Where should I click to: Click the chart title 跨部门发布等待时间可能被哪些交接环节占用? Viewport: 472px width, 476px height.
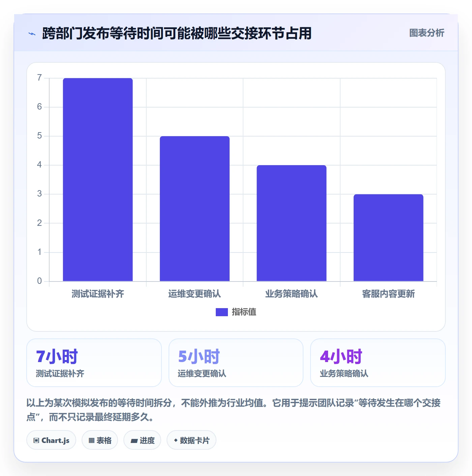pos(177,33)
